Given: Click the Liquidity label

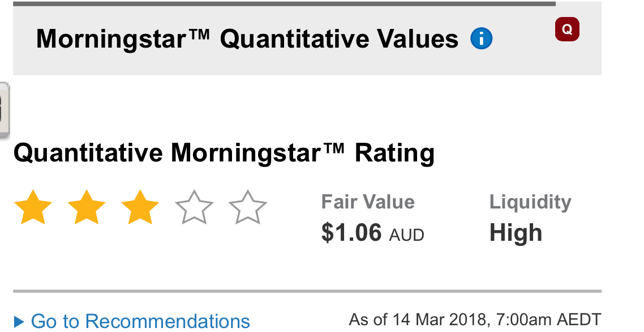Looking at the screenshot, I should coord(530,203).
